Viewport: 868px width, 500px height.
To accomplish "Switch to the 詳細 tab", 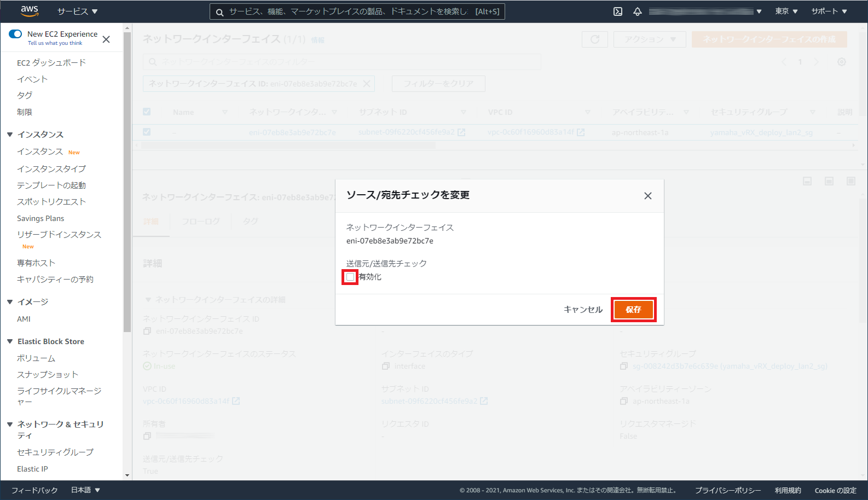I will [151, 222].
